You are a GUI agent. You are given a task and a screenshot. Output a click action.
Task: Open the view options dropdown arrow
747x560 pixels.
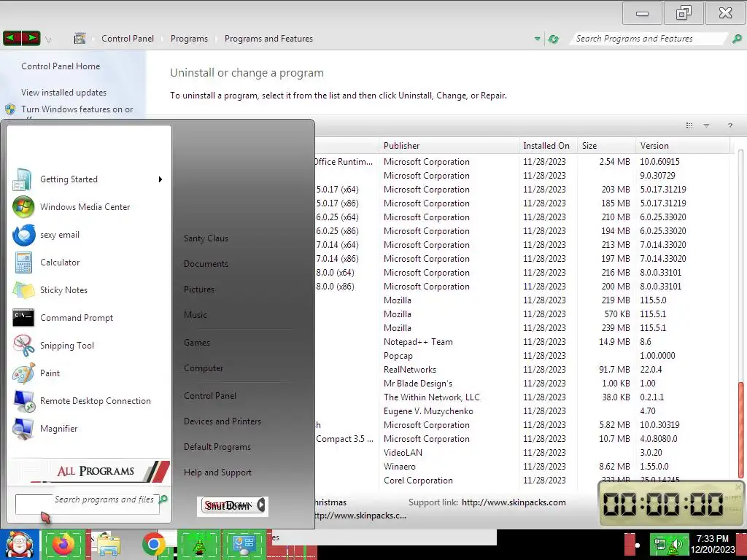(706, 125)
